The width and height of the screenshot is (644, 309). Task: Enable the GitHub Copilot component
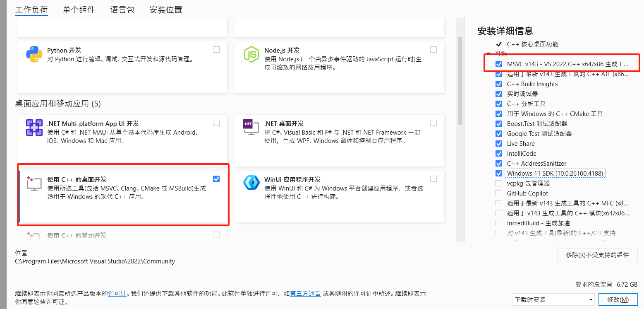point(499,193)
